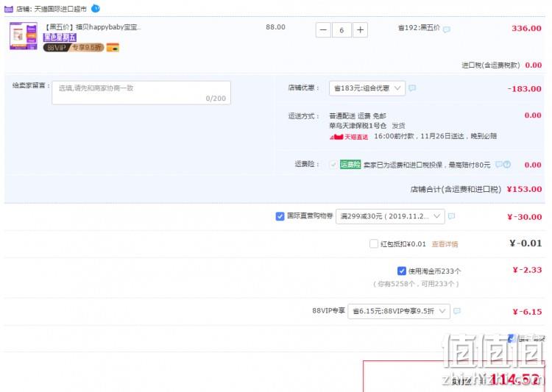Viewport: 552px width, 392px height.
Task: Expand the 省183元:组合优惠 store discount dropdown
Action: [367, 88]
